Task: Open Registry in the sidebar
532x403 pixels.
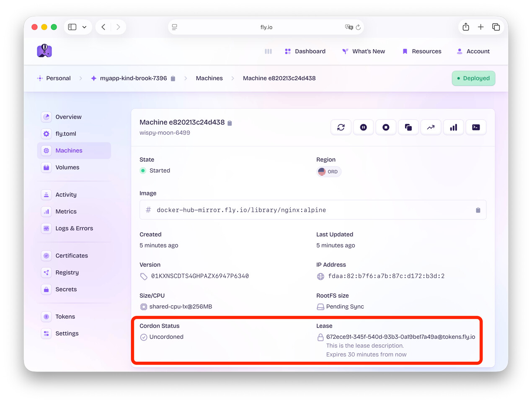Action: point(74,272)
